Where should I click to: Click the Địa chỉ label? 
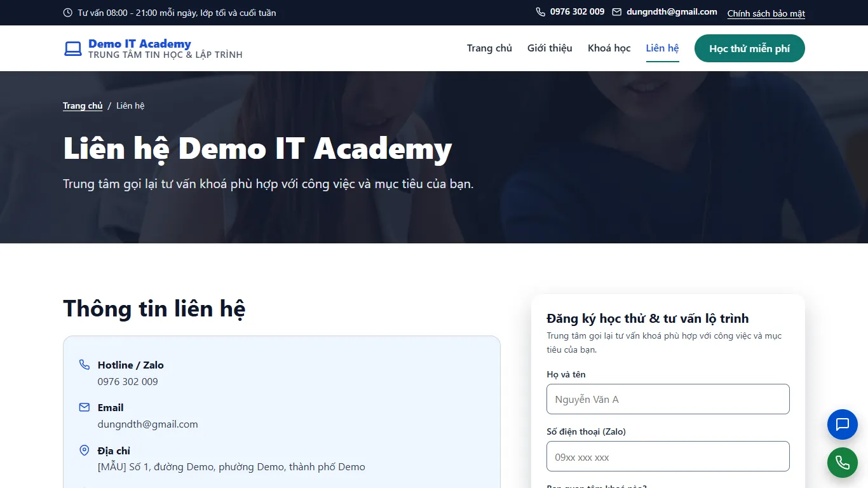pyautogui.click(x=114, y=451)
